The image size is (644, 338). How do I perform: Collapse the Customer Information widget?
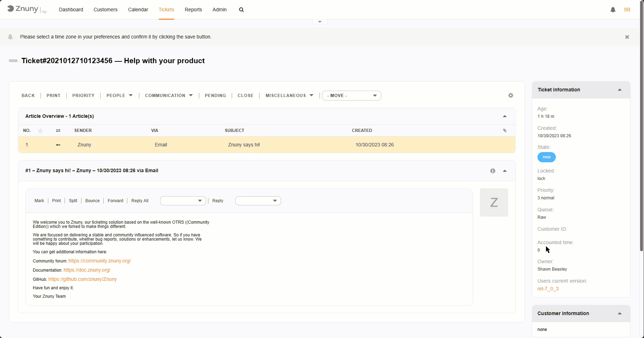pos(619,314)
